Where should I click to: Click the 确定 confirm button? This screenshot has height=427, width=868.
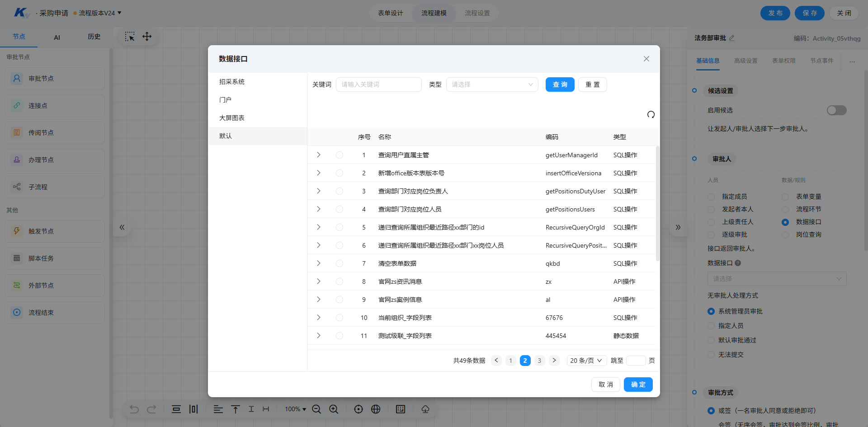(x=638, y=385)
